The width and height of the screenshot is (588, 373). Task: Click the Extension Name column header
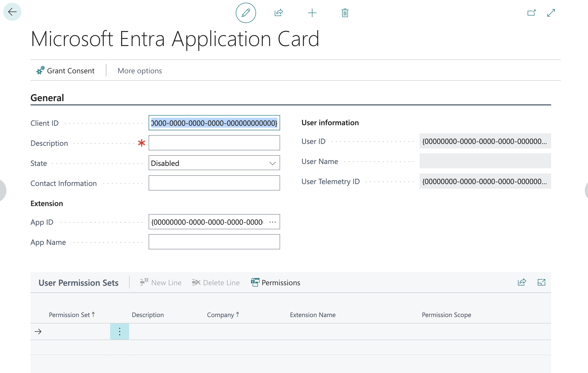[313, 315]
